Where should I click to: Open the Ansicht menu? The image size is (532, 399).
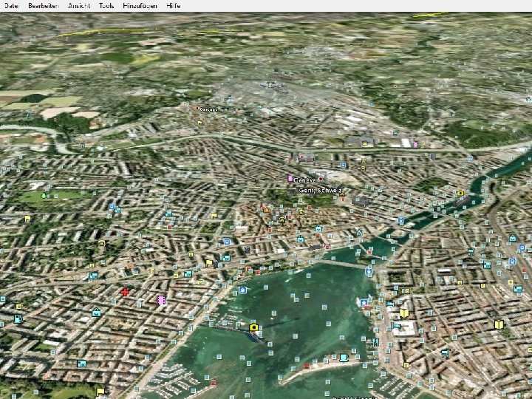[x=79, y=6]
